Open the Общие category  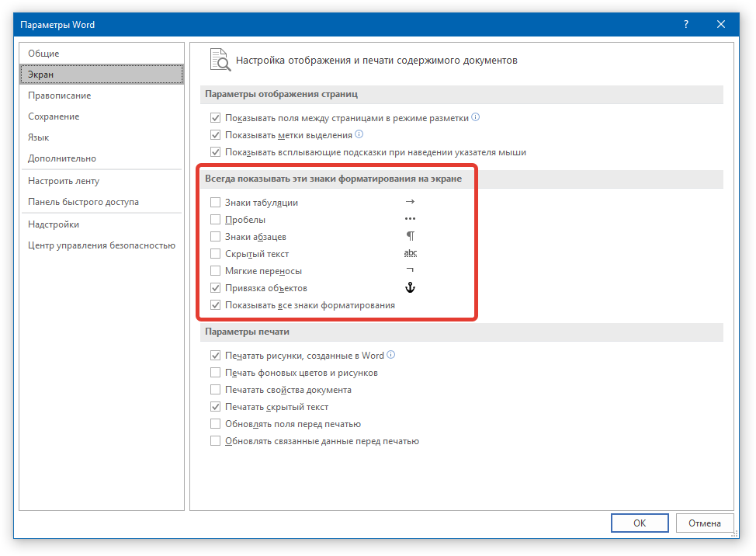tap(102, 54)
